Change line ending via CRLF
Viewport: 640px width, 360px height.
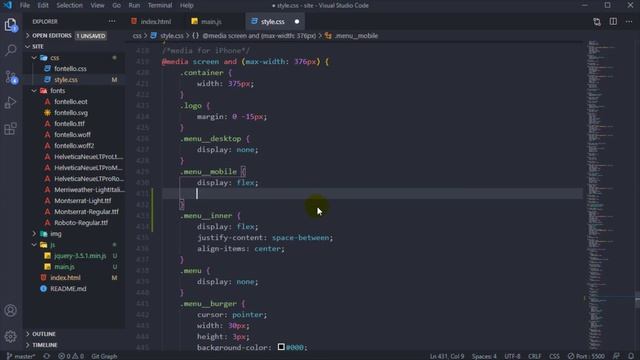(x=535, y=356)
